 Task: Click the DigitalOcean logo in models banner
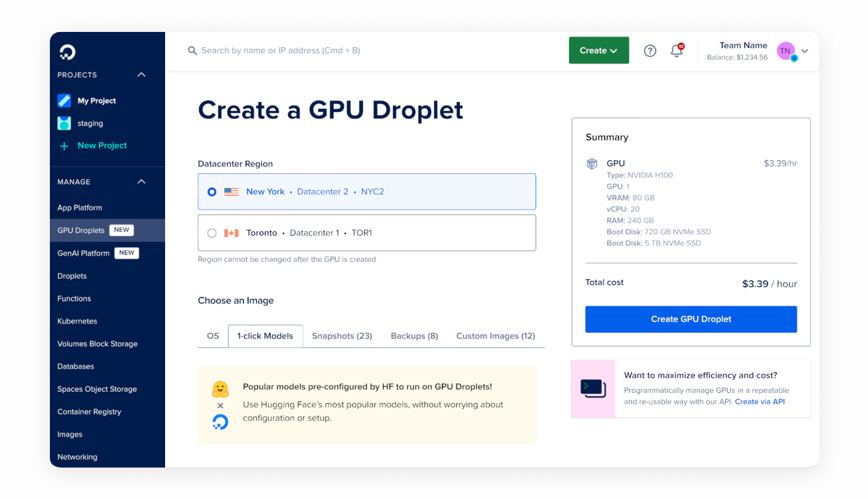pos(220,422)
